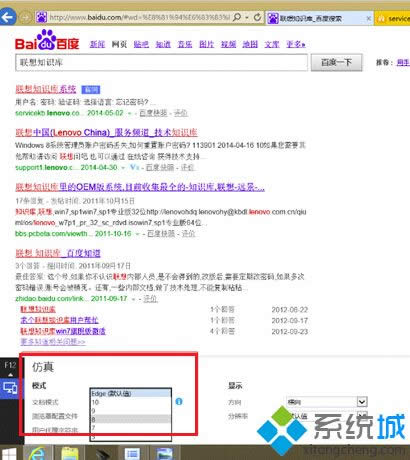Image resolution: width=410 pixels, height=460 pixels.
Task: Click the 百度一下 search button
Action: tap(336, 62)
